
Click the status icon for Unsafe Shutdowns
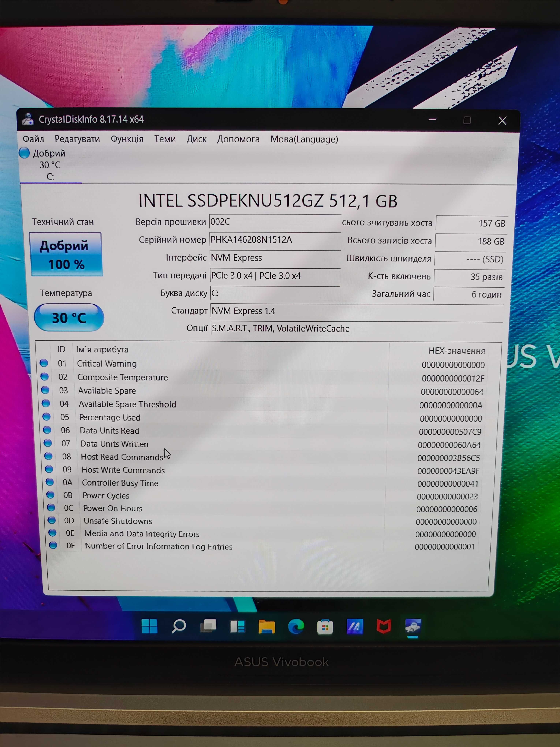tap(52, 520)
